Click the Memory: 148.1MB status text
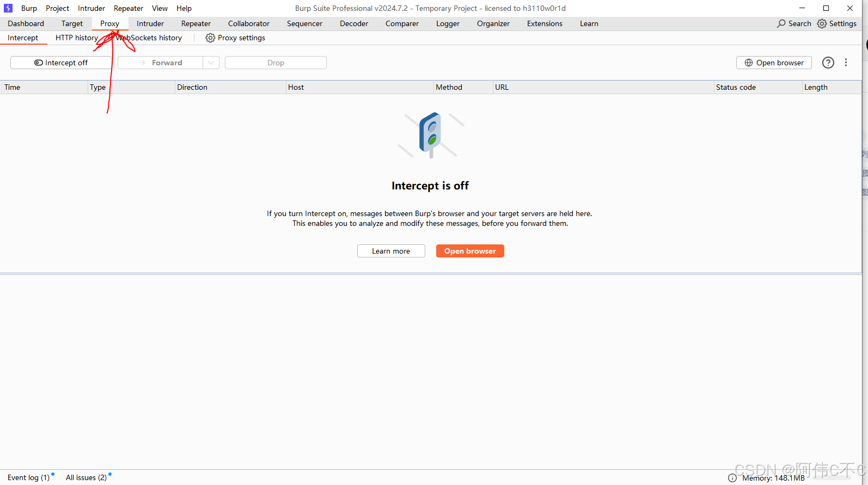This screenshot has width=868, height=485. pos(773,478)
